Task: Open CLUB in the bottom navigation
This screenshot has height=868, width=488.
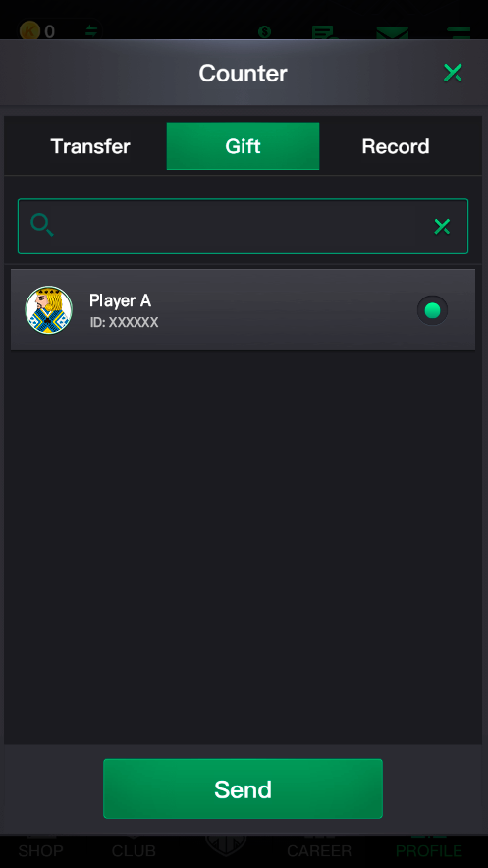Action: point(134,850)
